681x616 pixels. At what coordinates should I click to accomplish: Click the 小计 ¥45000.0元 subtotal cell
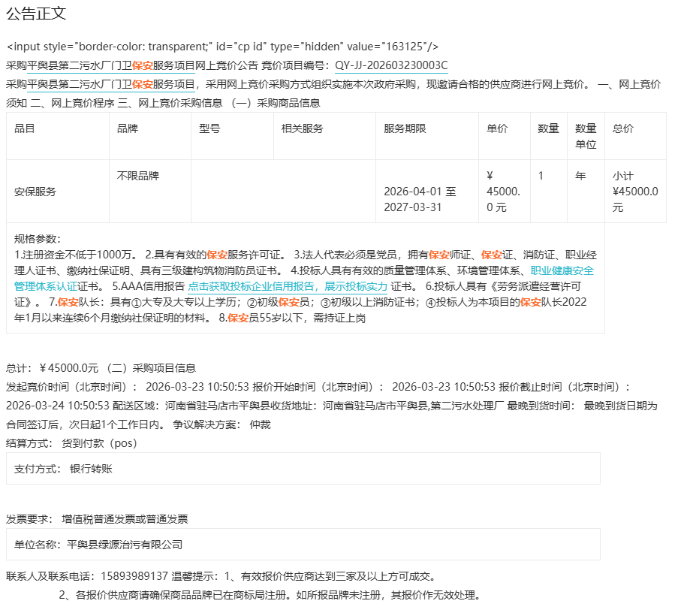pyautogui.click(x=634, y=192)
